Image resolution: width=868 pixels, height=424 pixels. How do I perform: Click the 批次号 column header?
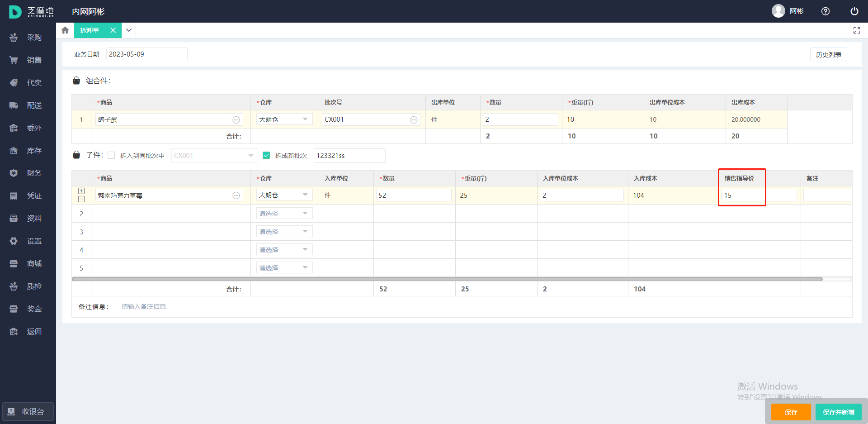[x=333, y=102]
